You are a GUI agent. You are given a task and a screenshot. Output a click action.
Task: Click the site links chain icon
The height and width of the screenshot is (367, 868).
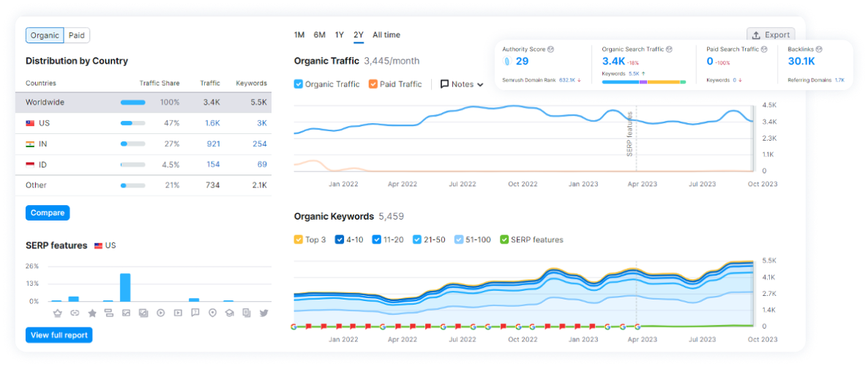click(x=75, y=313)
